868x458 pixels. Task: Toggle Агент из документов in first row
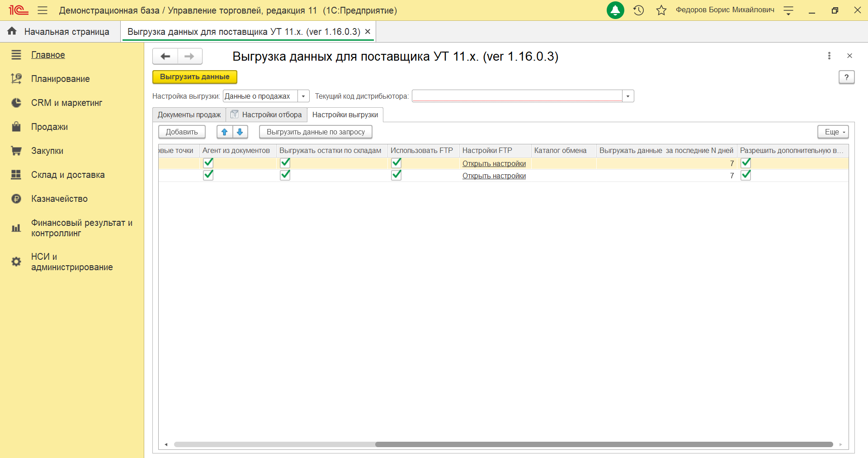[208, 163]
